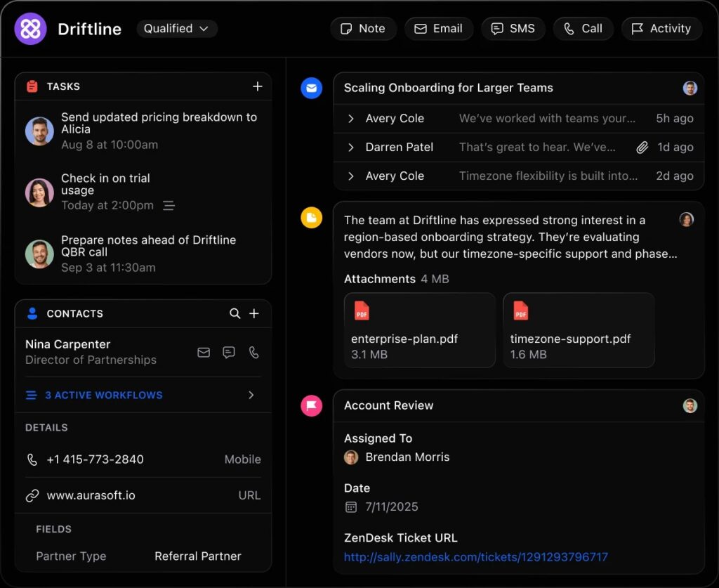Click phone number +1 415-773-2840

(95, 459)
